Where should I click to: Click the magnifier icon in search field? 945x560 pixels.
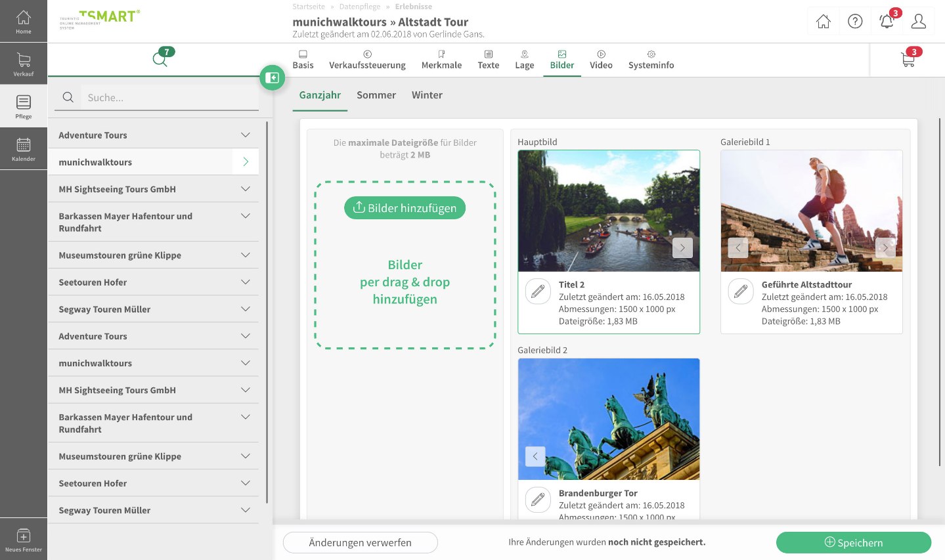click(x=68, y=97)
